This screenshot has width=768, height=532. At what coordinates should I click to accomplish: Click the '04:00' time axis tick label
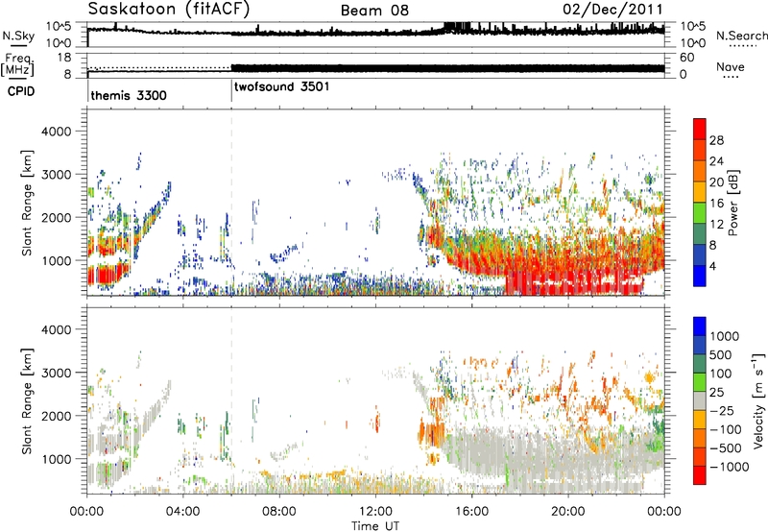click(x=183, y=512)
